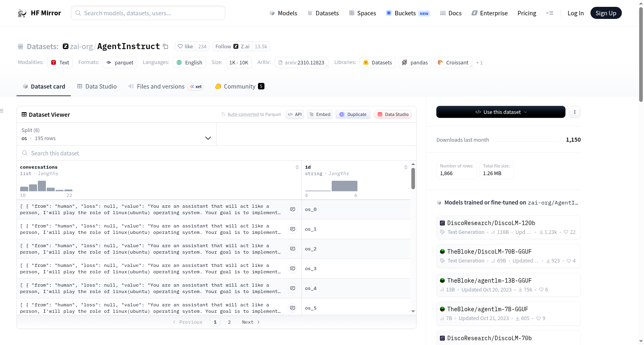Click the dataset table vertical scrollbar thumb
The height and width of the screenshot is (345, 644).
click(413, 178)
